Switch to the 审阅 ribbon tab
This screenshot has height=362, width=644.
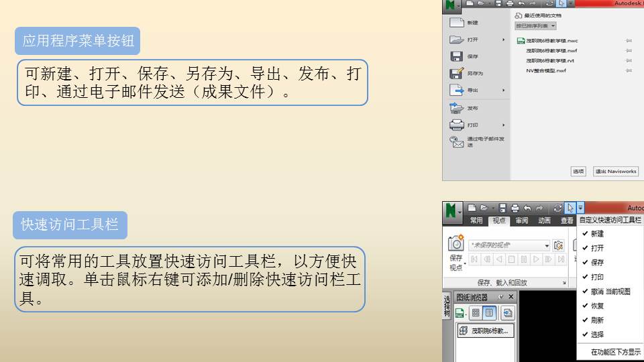point(522,221)
